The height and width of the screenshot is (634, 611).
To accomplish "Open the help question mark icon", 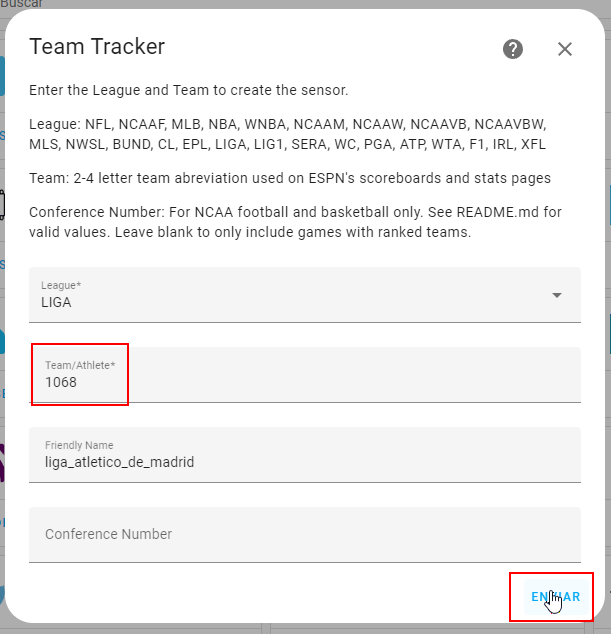I will tap(513, 49).
